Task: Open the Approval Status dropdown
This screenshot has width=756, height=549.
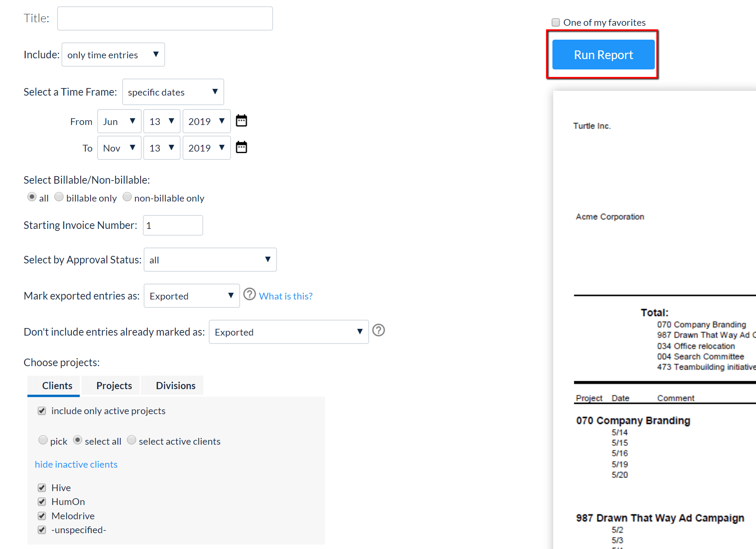Action: click(x=210, y=259)
